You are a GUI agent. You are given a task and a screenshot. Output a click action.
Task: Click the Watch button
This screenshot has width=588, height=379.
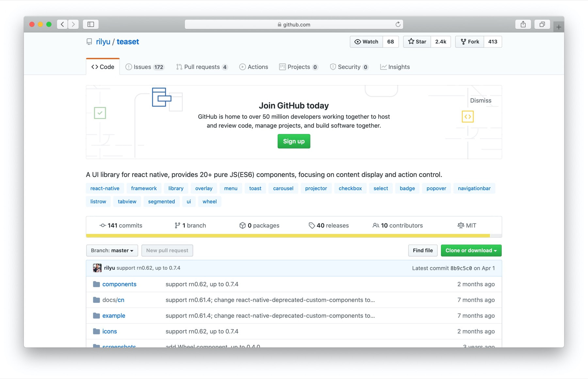pyautogui.click(x=366, y=42)
